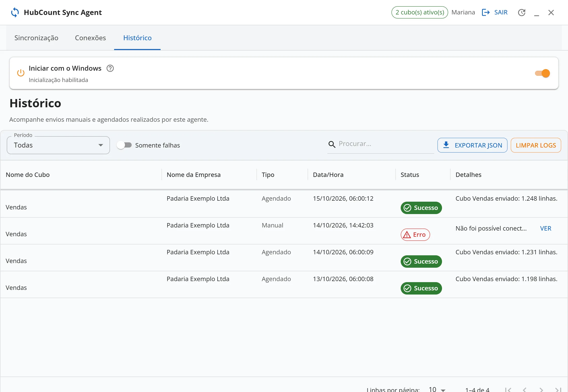Click the refresh/update icon in title bar
568x392 pixels.
point(522,12)
